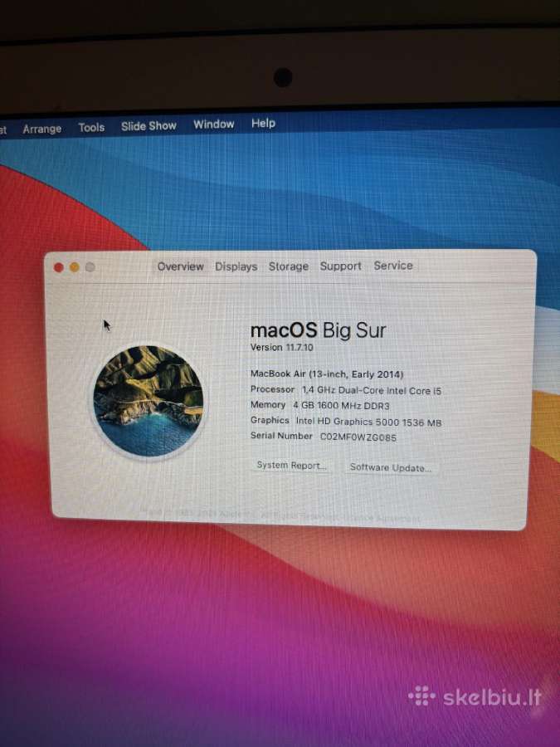The height and width of the screenshot is (747, 560).
Task: Close the About This Mac window
Action: pyautogui.click(x=59, y=268)
